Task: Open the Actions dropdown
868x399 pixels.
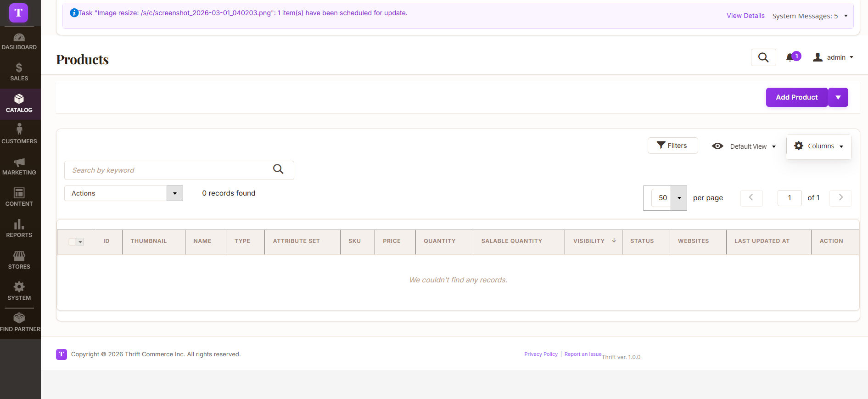Action: pos(123,193)
